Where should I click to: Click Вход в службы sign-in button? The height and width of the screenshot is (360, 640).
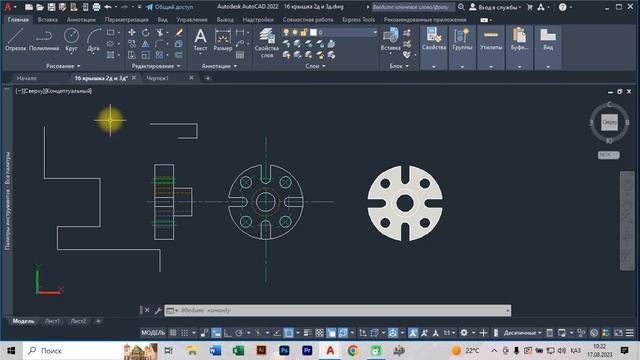[x=495, y=7]
